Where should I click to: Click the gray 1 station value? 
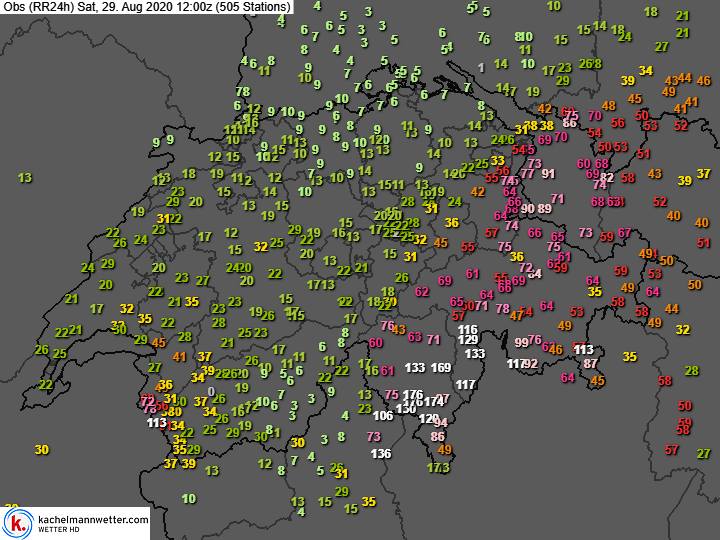[x=481, y=68]
